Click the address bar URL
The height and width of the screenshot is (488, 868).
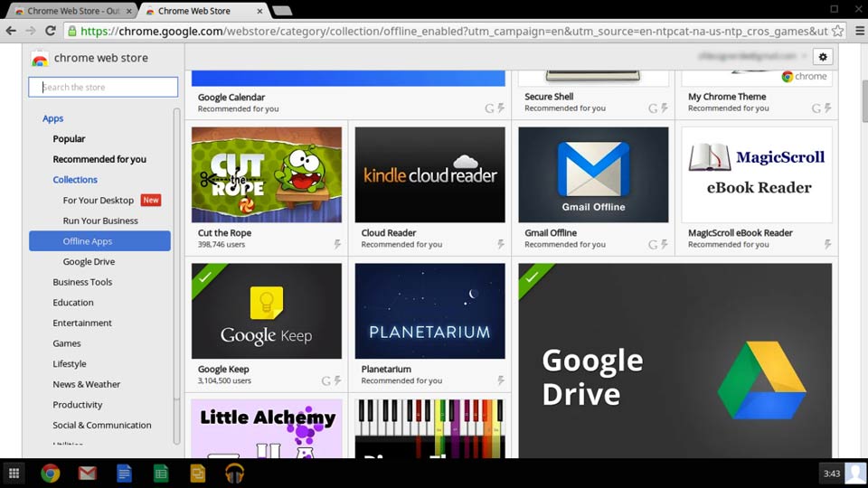pos(454,31)
